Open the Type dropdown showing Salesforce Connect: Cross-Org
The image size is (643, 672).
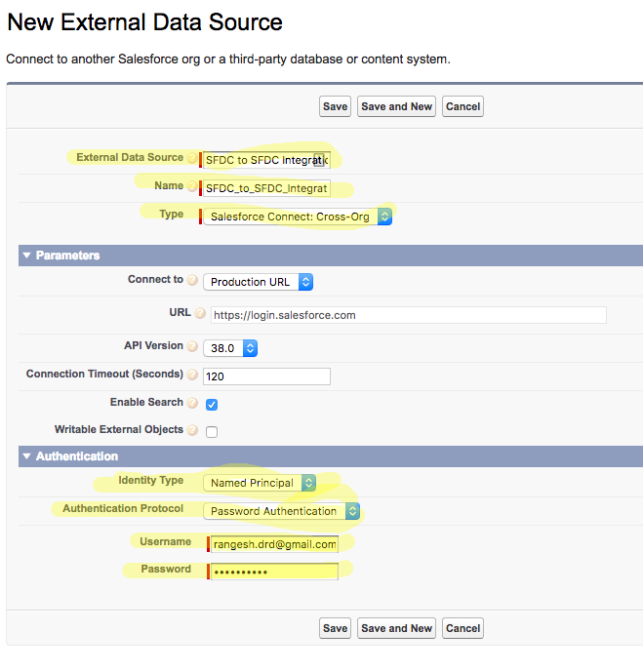click(x=298, y=217)
